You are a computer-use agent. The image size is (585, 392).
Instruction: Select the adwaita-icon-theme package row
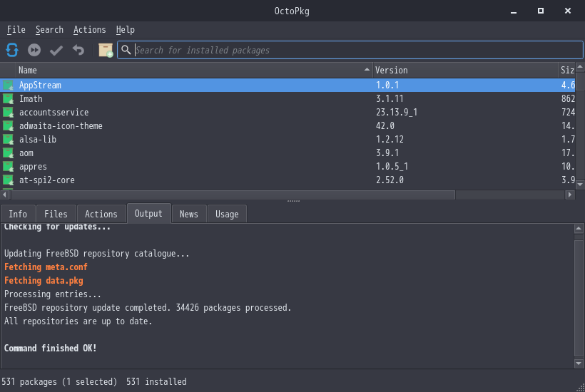tap(61, 126)
